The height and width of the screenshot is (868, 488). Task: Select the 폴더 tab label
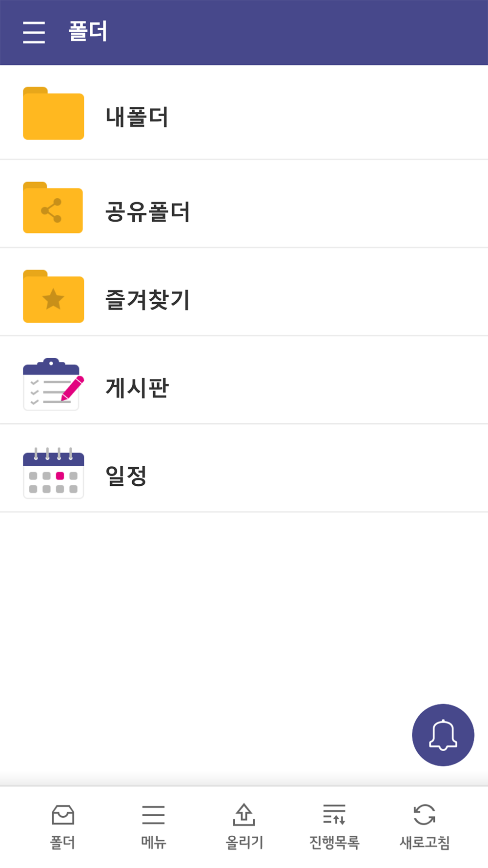[x=63, y=842]
